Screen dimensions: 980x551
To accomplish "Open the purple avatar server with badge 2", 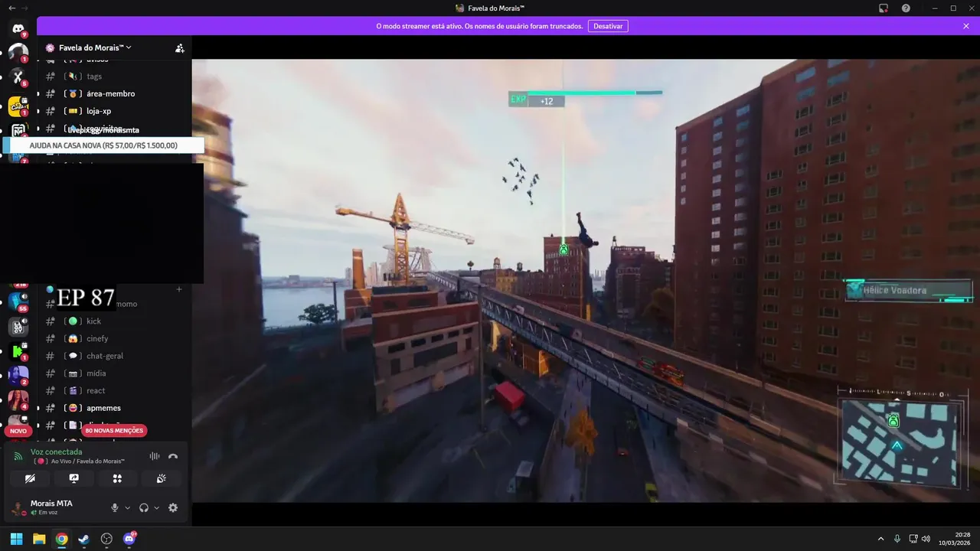I will pos(18,375).
